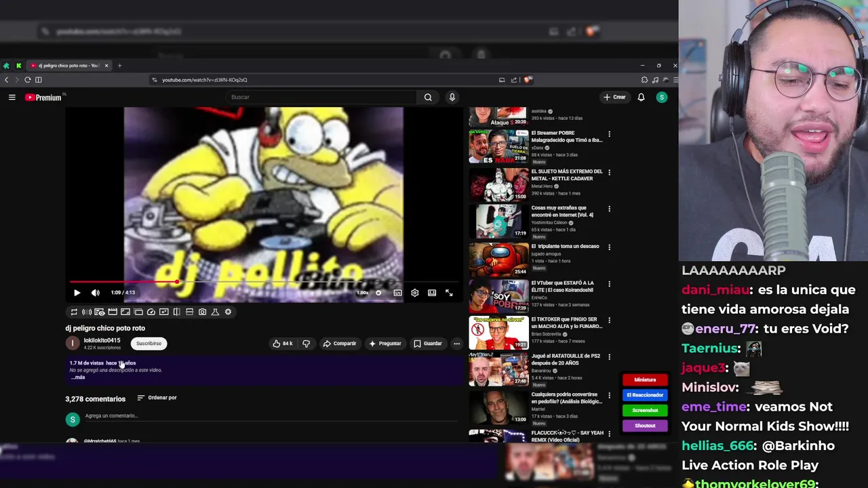Click the blue El Reaccionador button
This screenshot has width=868, height=488.
pyautogui.click(x=645, y=395)
